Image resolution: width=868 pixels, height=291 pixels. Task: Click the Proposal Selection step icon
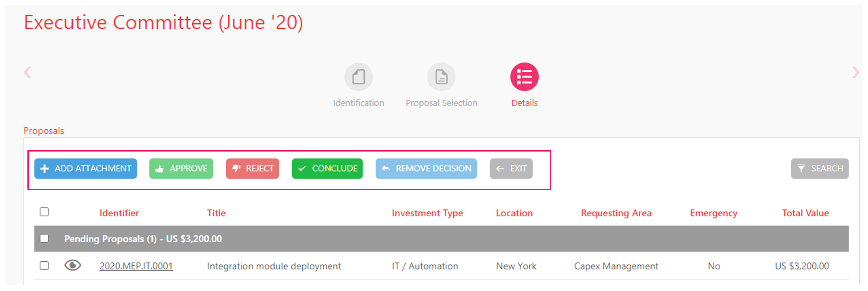click(x=441, y=77)
